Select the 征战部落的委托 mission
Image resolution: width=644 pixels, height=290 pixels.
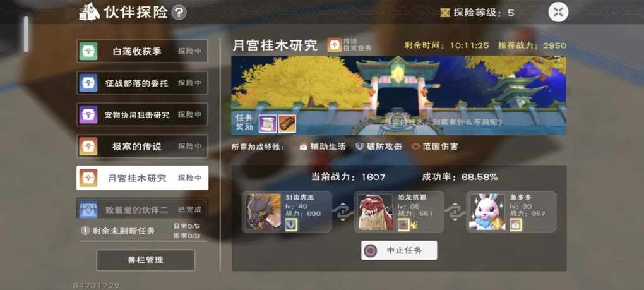142,83
